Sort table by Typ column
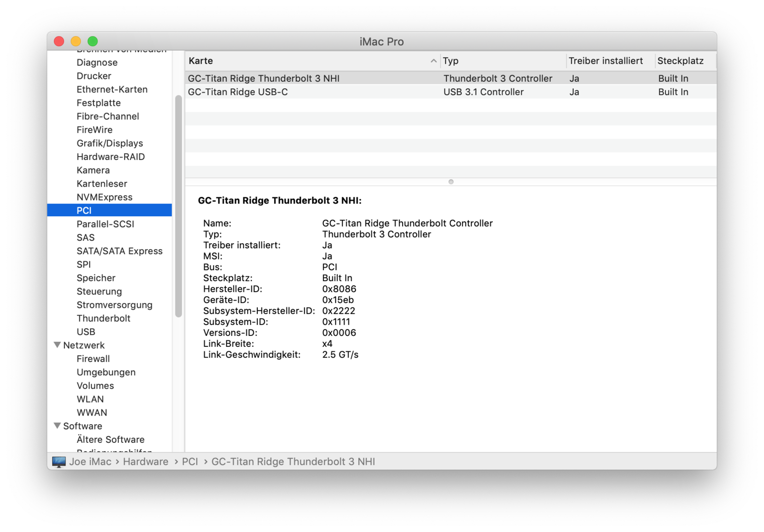 pyautogui.click(x=503, y=61)
